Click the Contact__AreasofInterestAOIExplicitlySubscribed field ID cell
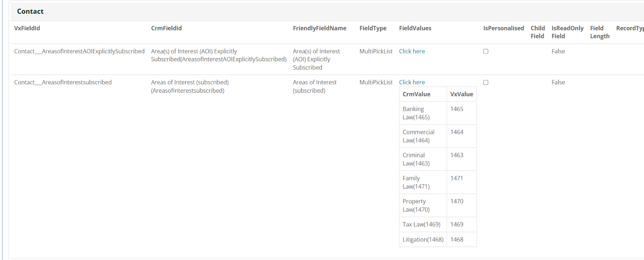 pyautogui.click(x=79, y=51)
